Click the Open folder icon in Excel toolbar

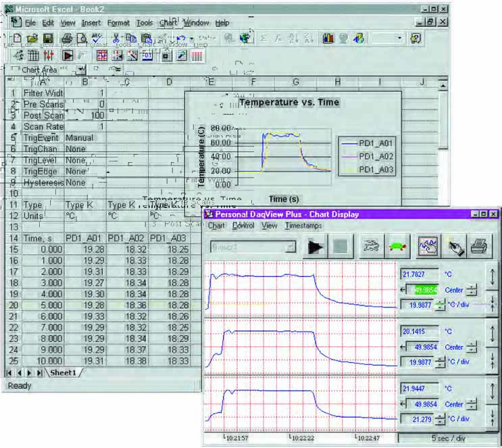click(32, 39)
